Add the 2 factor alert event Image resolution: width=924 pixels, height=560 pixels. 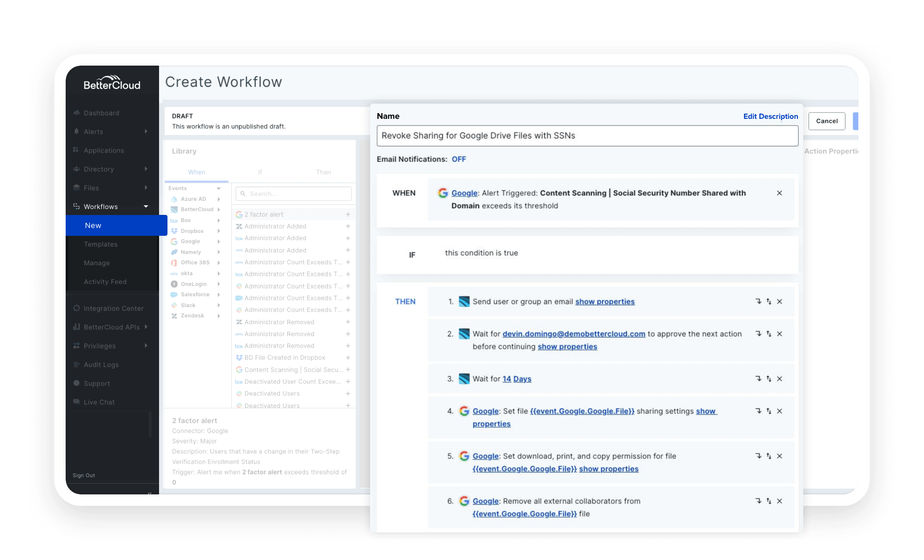pos(348,214)
